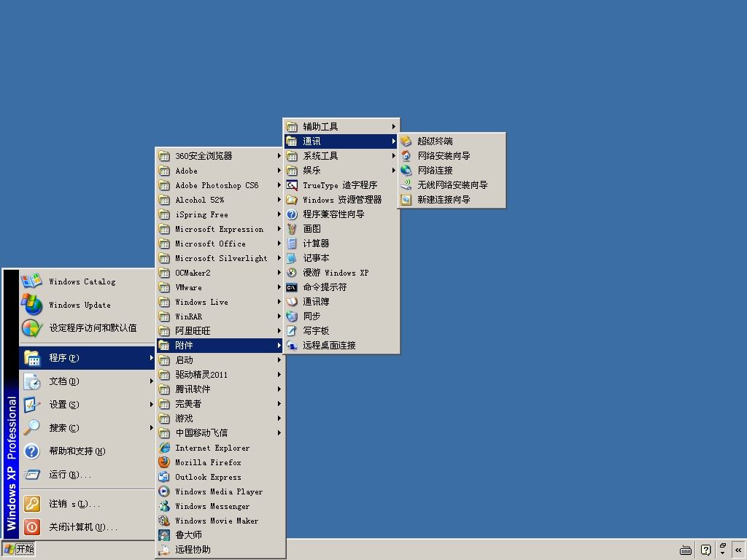Open 记事本 notepad
This screenshot has width=747, height=560.
pyautogui.click(x=341, y=258)
